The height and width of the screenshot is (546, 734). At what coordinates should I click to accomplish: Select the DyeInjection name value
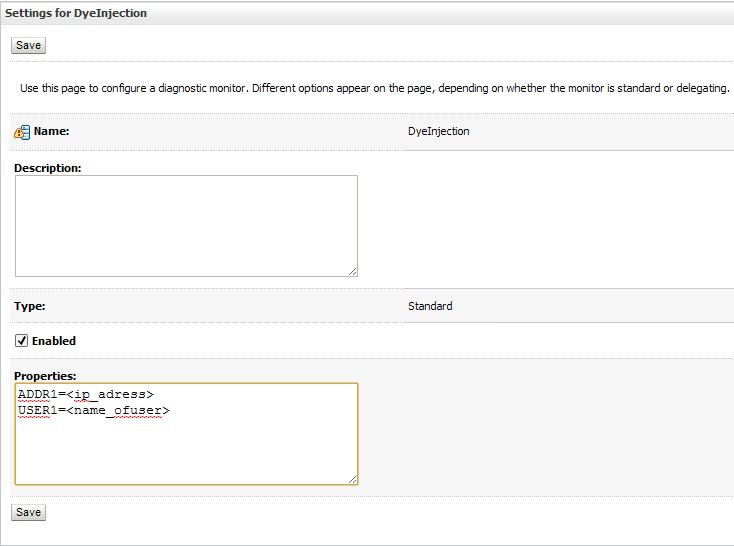click(438, 131)
